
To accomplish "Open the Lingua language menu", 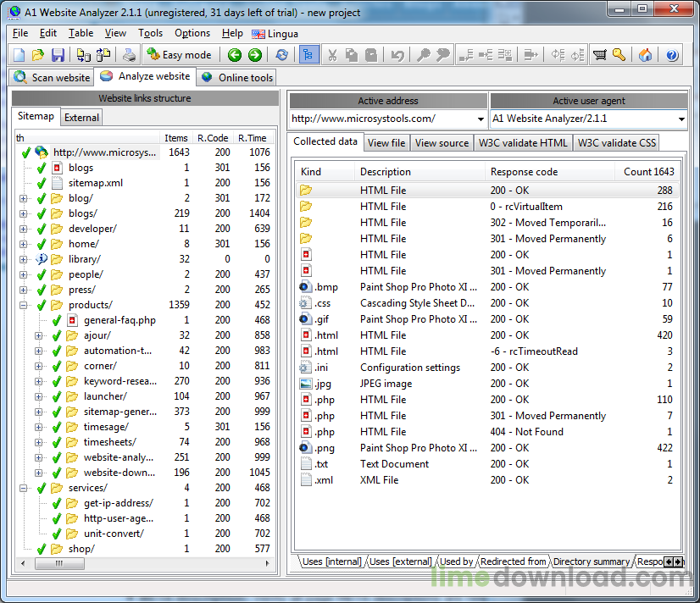I will pyautogui.click(x=275, y=34).
